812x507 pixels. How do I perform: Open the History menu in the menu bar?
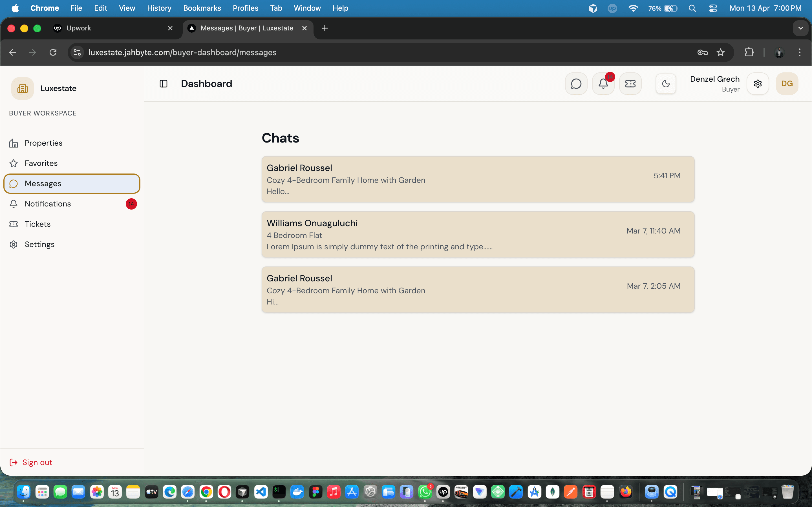[159, 8]
